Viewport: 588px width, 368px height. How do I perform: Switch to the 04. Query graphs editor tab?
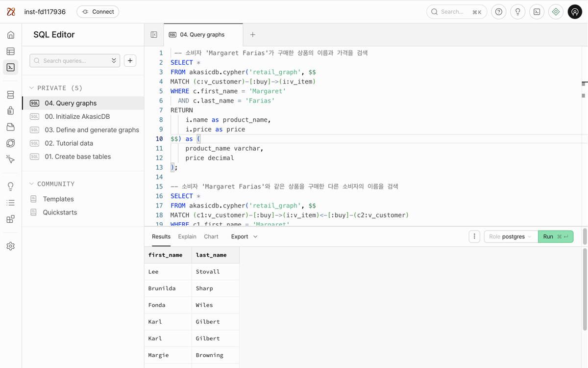point(203,35)
